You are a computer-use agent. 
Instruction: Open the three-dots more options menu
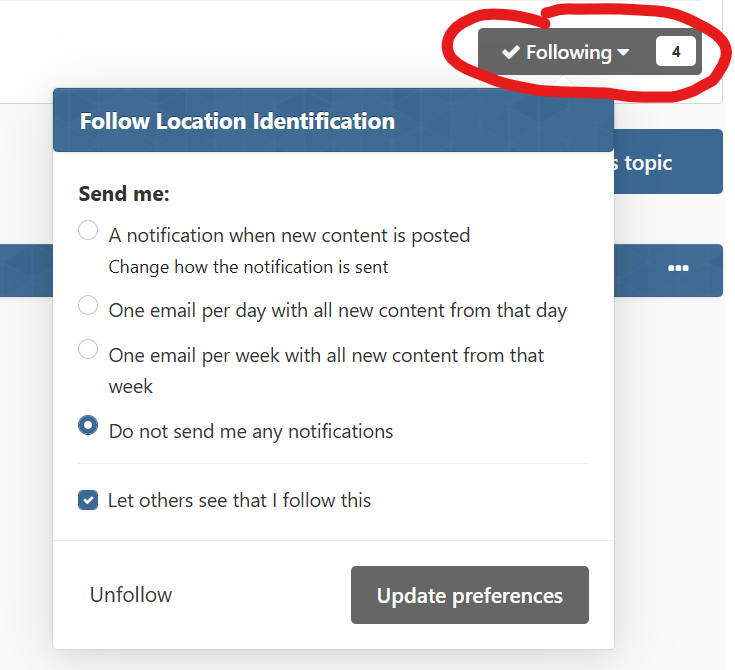pos(678,269)
